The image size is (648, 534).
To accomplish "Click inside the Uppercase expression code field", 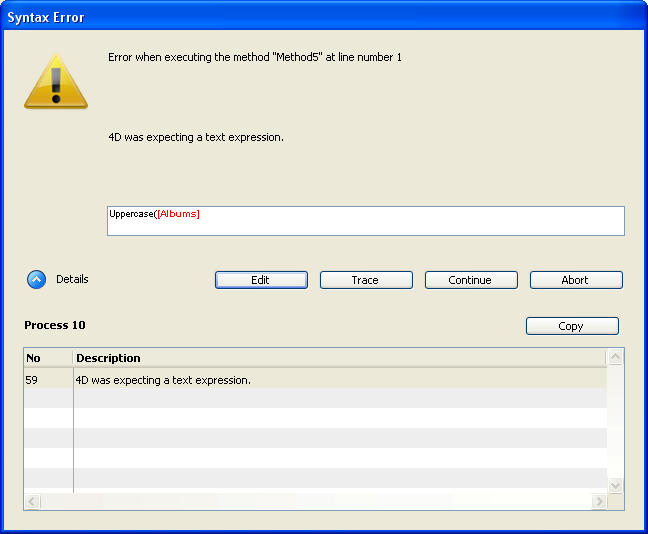I will [x=400, y=221].
